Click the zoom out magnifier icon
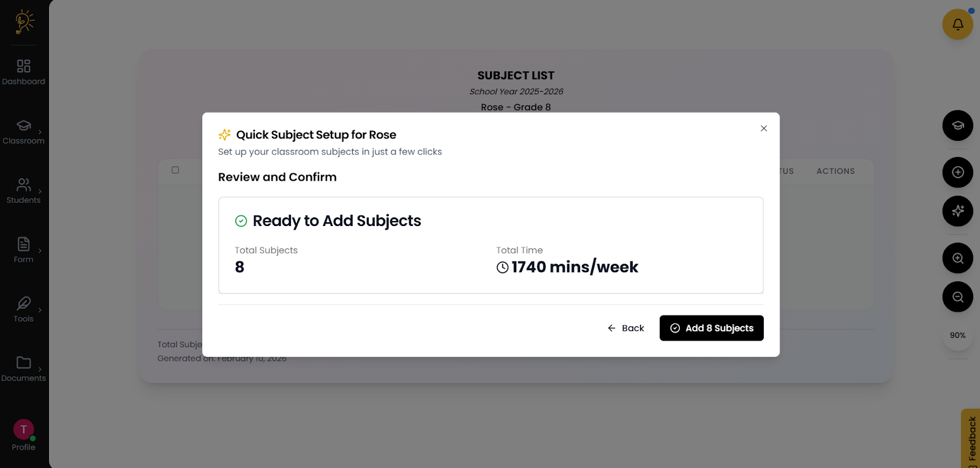Viewport: 980px width, 468px height. pos(957,297)
